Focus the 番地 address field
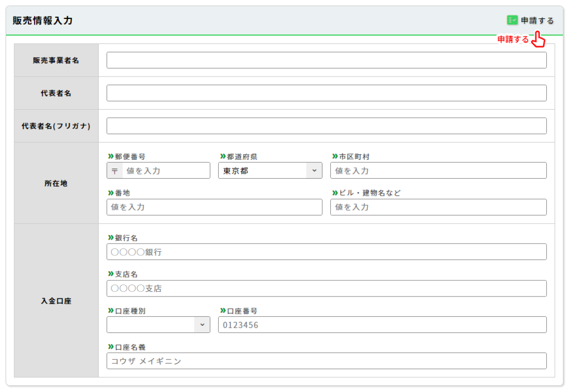The width and height of the screenshot is (568, 392). tap(214, 207)
